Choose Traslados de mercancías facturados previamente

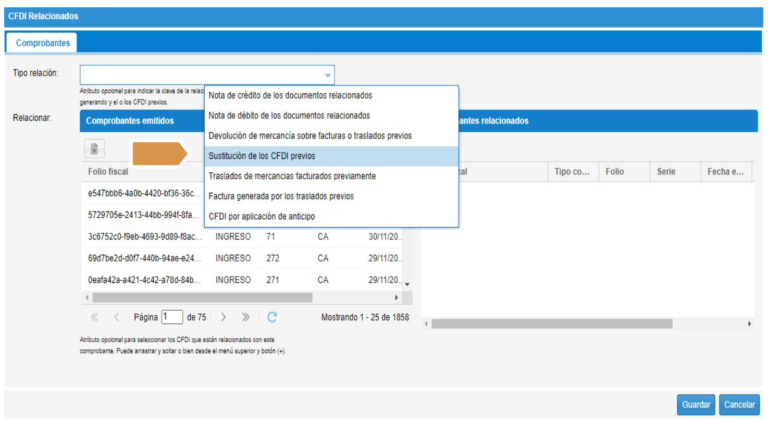coord(292,176)
